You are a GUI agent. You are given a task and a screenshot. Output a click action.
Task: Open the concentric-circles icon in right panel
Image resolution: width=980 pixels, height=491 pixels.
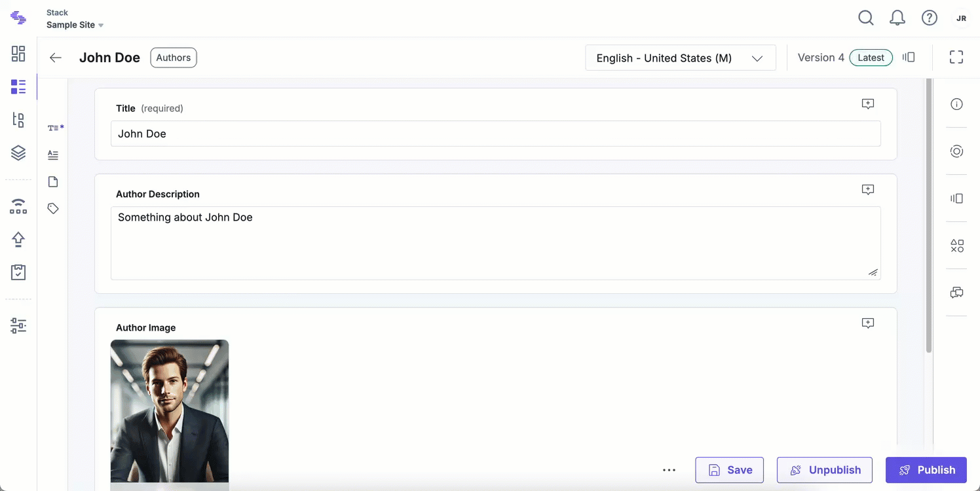[956, 151]
